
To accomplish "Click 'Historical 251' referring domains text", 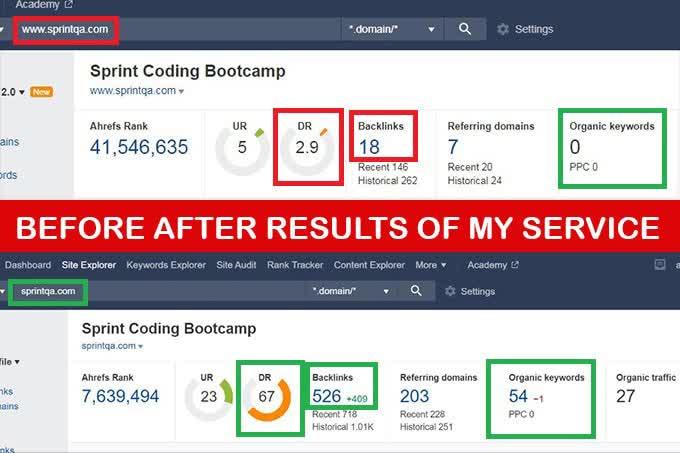I will [426, 427].
